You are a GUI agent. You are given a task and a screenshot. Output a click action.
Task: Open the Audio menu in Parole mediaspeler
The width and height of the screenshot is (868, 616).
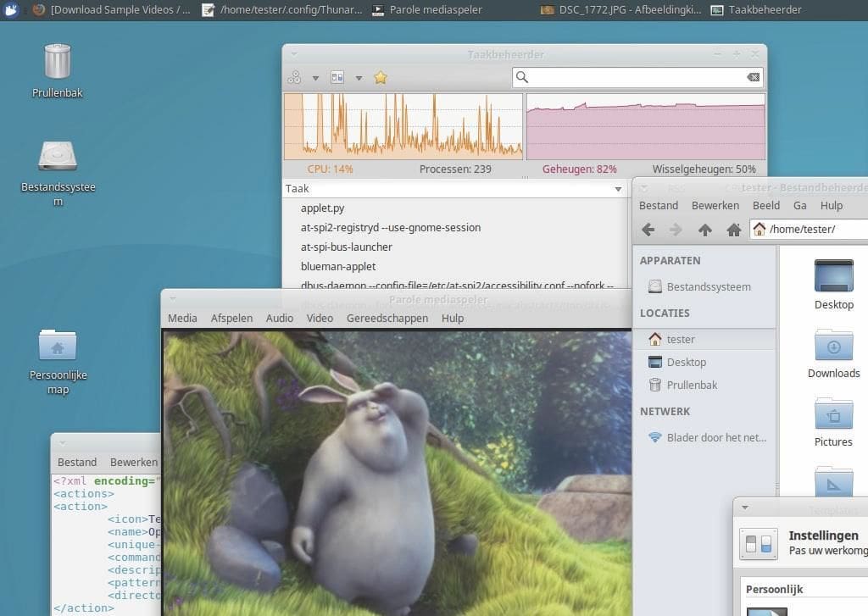click(279, 318)
